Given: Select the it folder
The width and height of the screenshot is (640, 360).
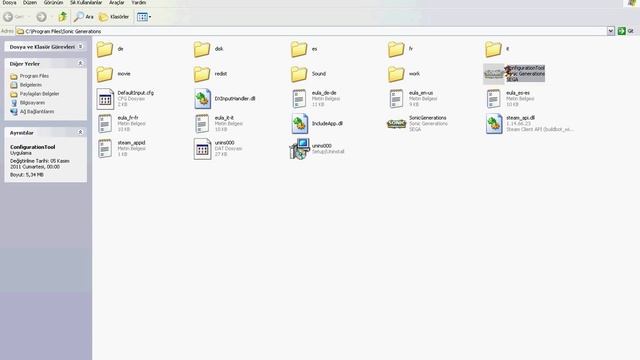Looking at the screenshot, I should pos(498,49).
